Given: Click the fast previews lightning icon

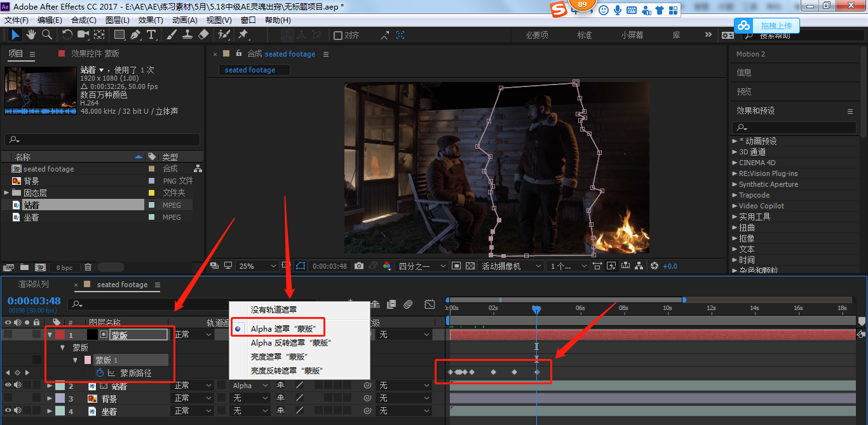Looking at the screenshot, I should (x=611, y=266).
